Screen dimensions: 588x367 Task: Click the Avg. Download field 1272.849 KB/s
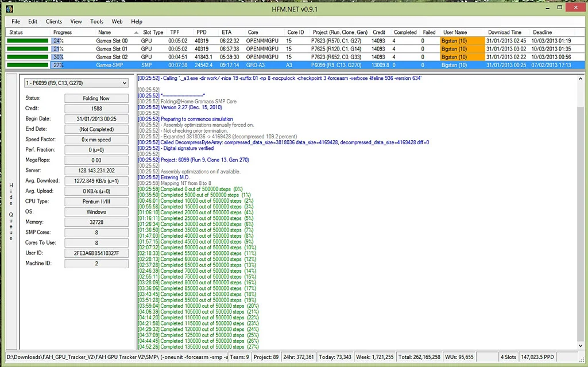pos(96,181)
